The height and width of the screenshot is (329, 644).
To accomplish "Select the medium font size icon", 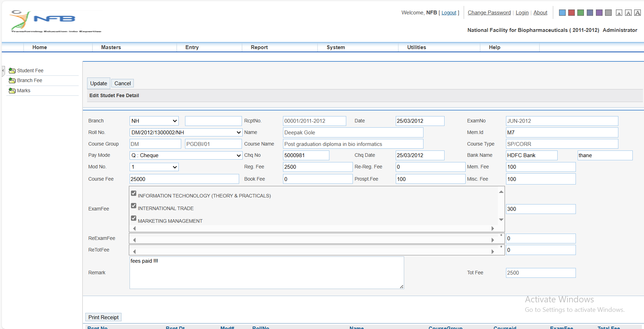I will pyautogui.click(x=628, y=13).
